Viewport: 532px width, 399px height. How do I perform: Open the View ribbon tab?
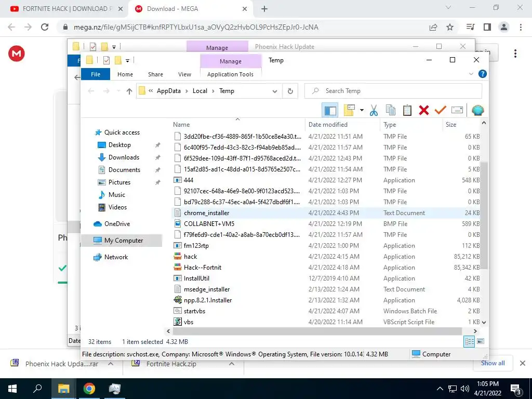point(184,74)
